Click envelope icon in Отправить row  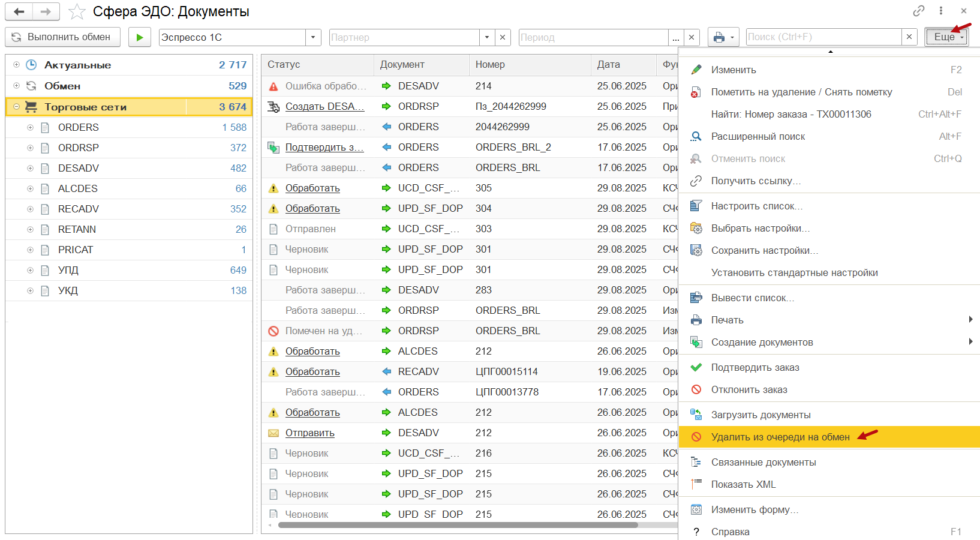pos(273,433)
